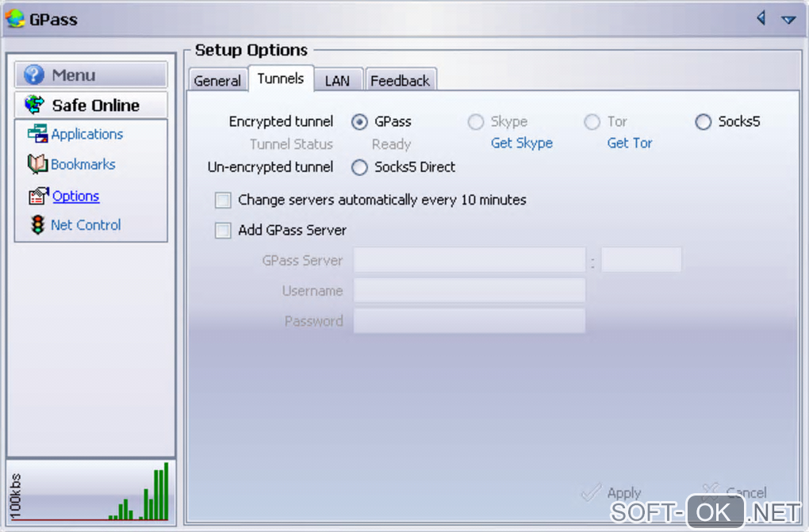Click the Get Tor link
Image resolution: width=809 pixels, height=532 pixels.
tap(630, 143)
